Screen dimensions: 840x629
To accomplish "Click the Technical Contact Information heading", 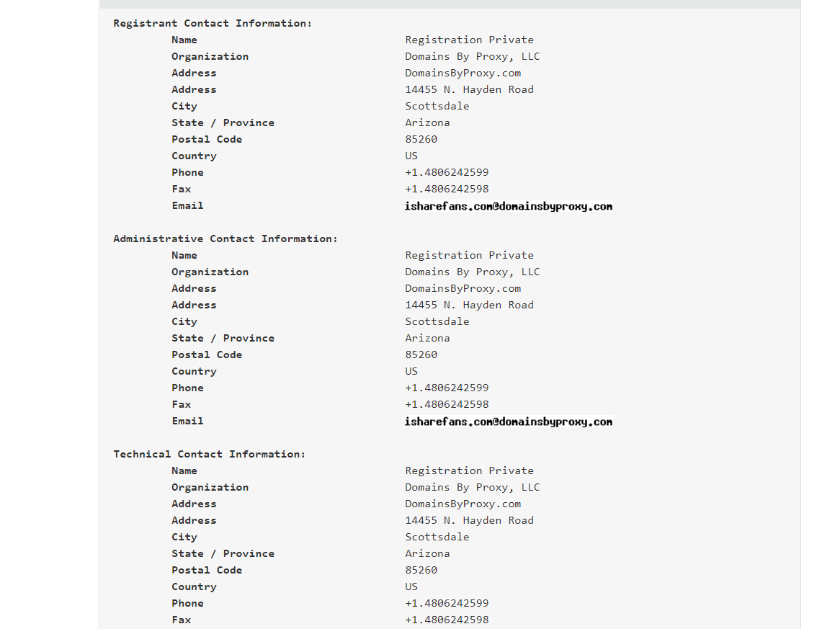I will [209, 454].
